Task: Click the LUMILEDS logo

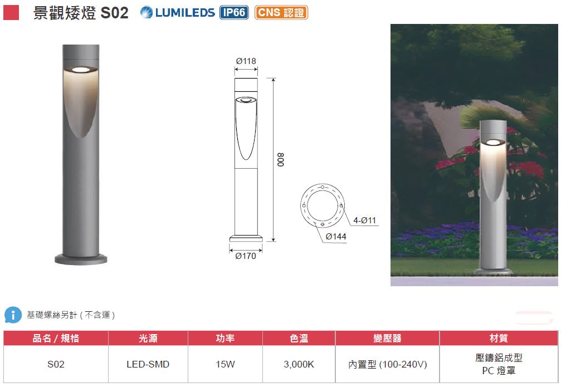Action: tap(178, 13)
